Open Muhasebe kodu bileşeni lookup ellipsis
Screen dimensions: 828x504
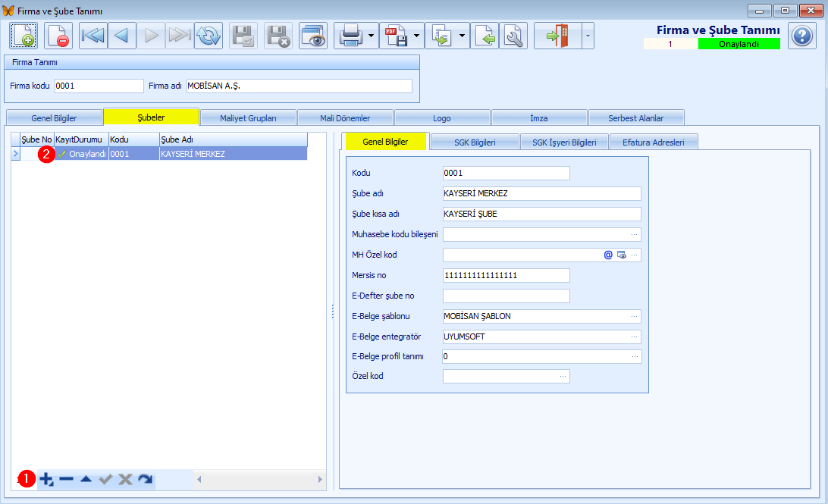point(634,235)
